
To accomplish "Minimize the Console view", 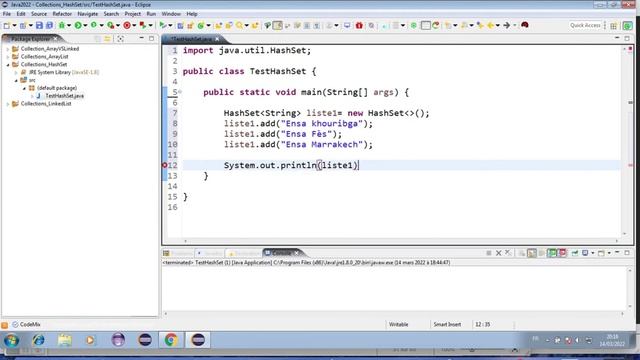I will pos(617,253).
